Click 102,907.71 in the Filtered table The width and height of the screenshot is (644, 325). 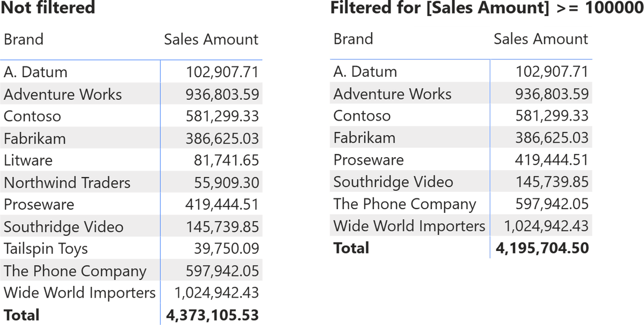coord(552,72)
